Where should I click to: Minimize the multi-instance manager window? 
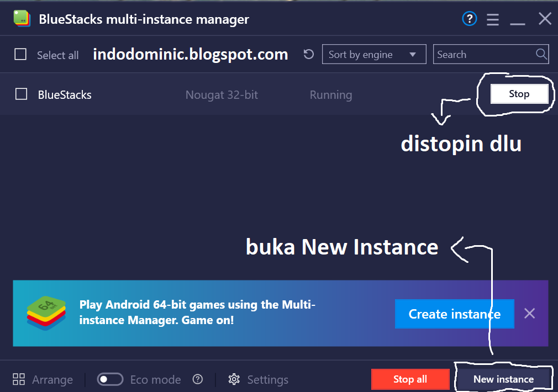tap(518, 24)
